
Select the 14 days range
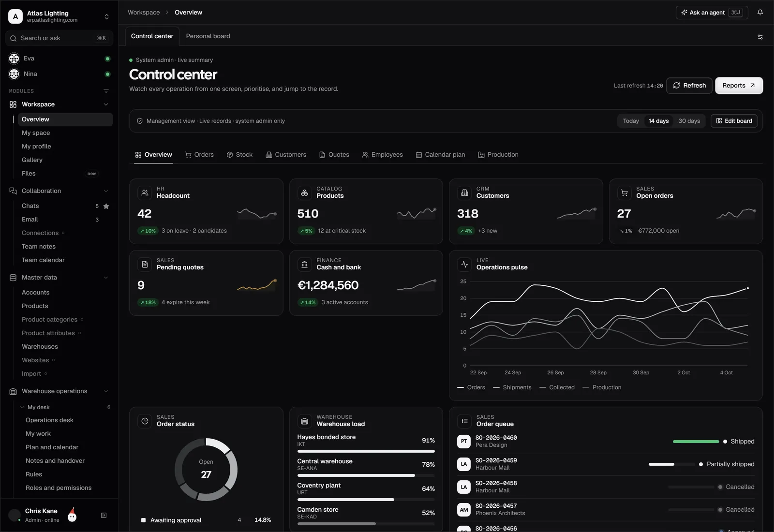click(658, 121)
